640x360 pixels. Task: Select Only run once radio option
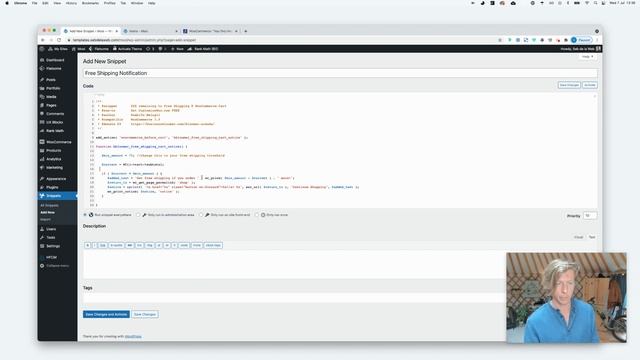tap(257, 215)
